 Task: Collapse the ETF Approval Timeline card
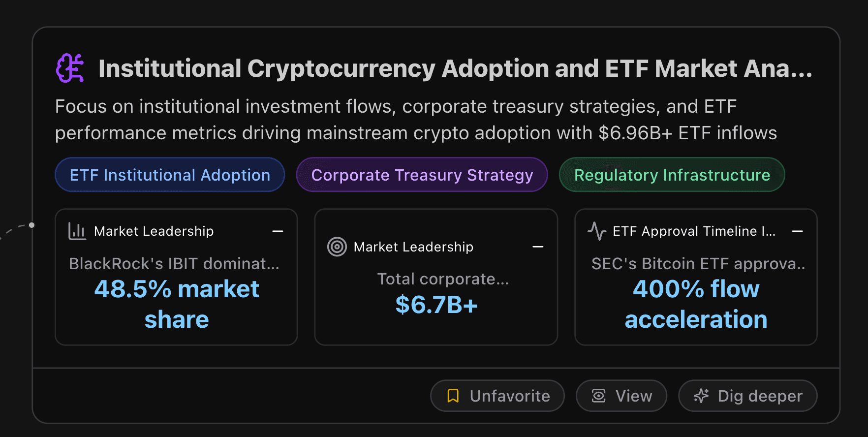click(x=798, y=231)
